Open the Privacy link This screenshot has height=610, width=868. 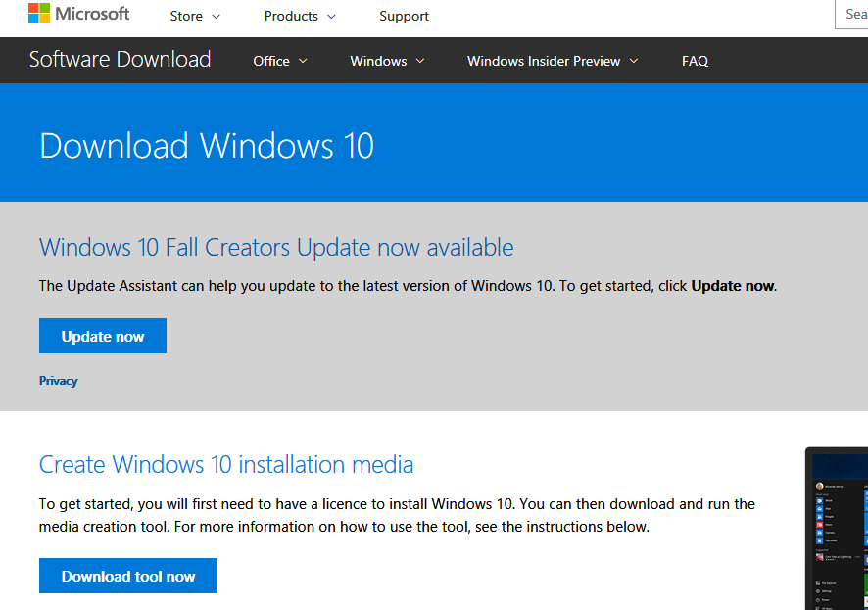(x=58, y=381)
